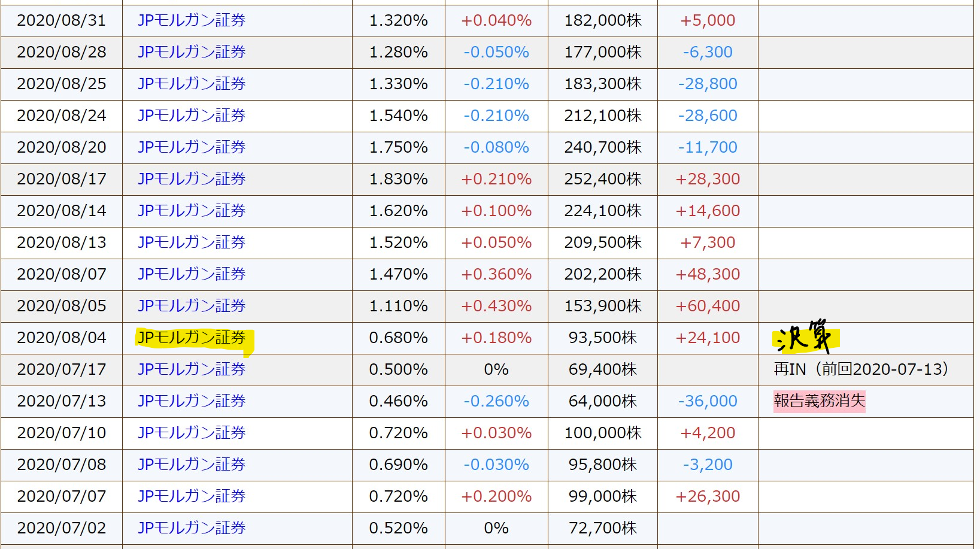Image resolution: width=980 pixels, height=549 pixels.
Task: Open JPモルガン証券 link in 2020/07/07 row
Action: click(x=192, y=496)
